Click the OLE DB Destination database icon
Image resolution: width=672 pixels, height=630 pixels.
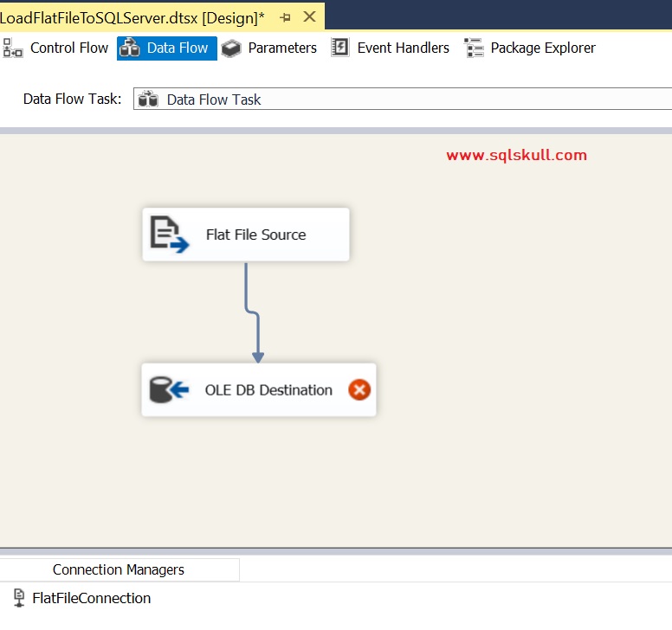169,389
